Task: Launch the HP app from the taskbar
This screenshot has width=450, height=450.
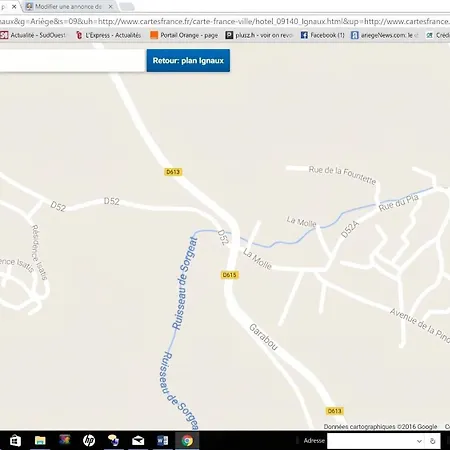Action: (89, 441)
